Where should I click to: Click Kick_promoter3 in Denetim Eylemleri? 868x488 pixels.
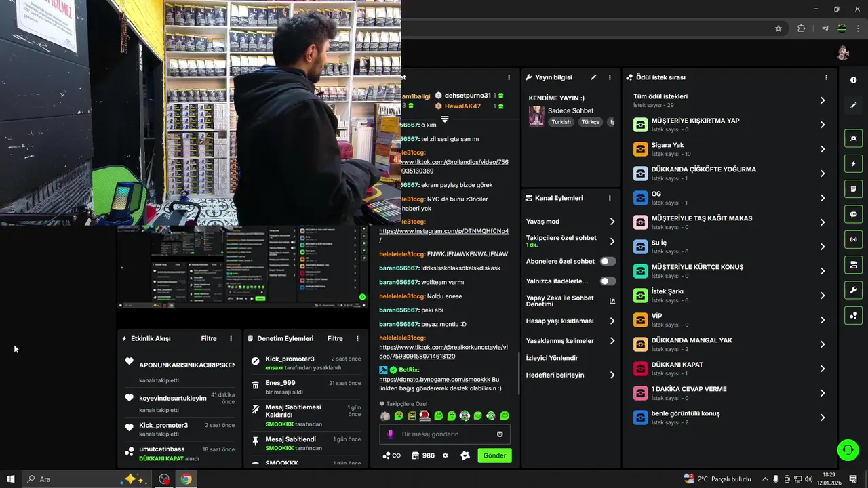click(290, 359)
